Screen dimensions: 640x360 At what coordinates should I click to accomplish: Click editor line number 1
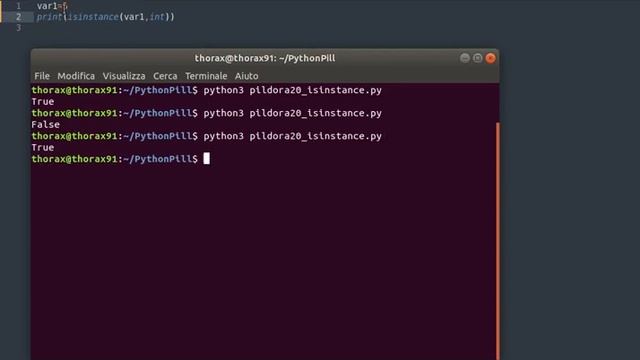point(18,6)
